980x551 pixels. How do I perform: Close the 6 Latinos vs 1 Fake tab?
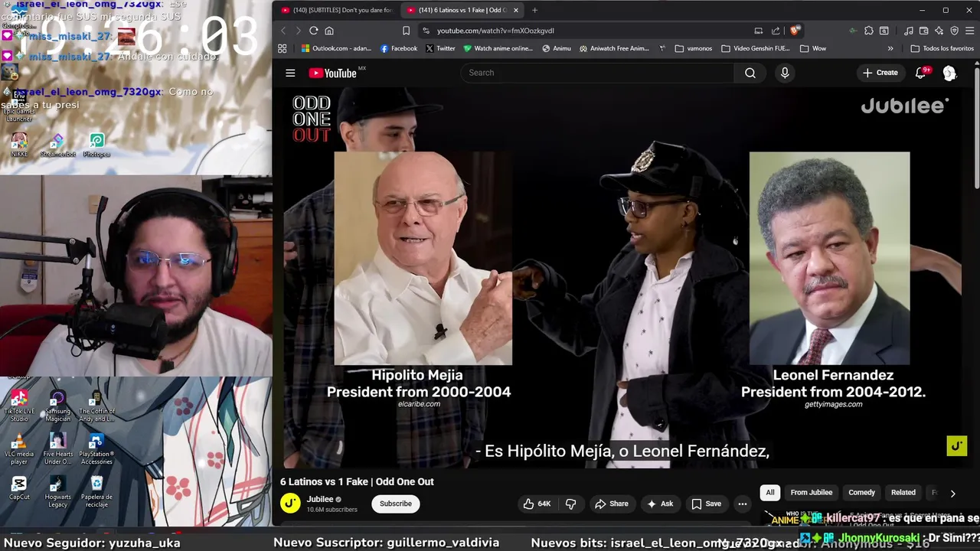pos(515,10)
